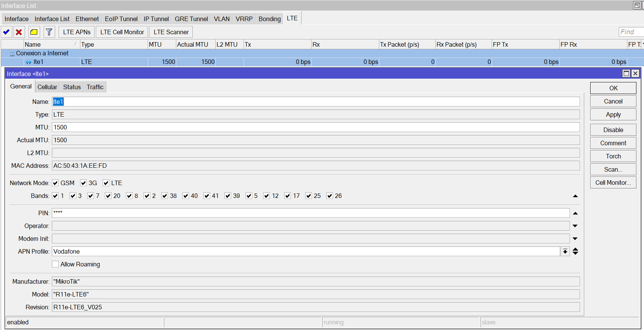Open the Ethernet tab
This screenshot has width=644, height=330.
87,19
